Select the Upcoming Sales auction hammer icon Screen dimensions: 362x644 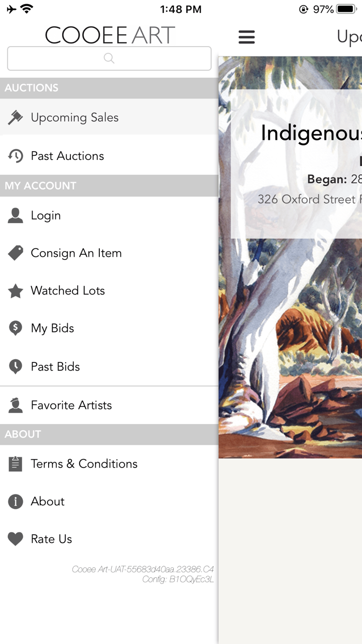[x=16, y=117]
